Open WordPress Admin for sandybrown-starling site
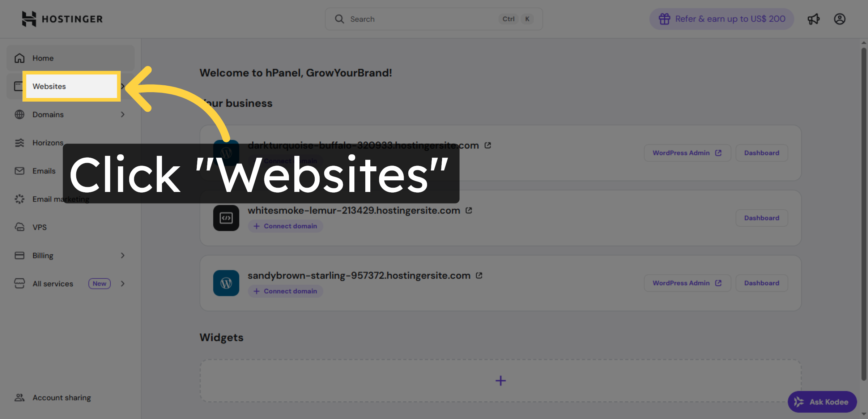Viewport: 868px width, 419px height. (687, 283)
